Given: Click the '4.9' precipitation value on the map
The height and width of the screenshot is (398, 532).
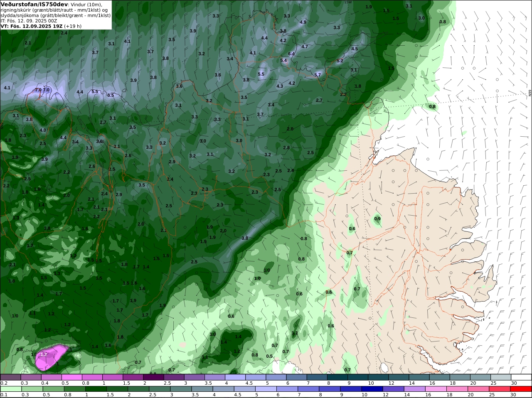Looking at the screenshot, I should [303, 22].
